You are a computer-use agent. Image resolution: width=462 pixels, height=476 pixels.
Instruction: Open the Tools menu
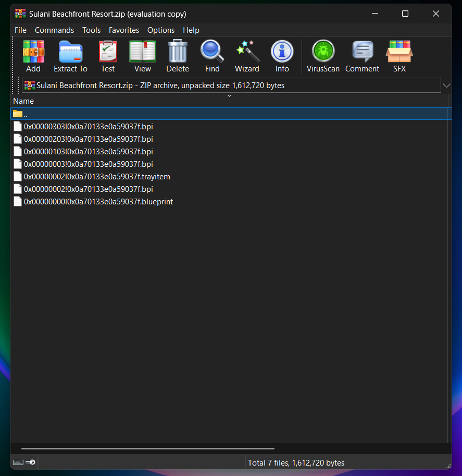tap(91, 30)
